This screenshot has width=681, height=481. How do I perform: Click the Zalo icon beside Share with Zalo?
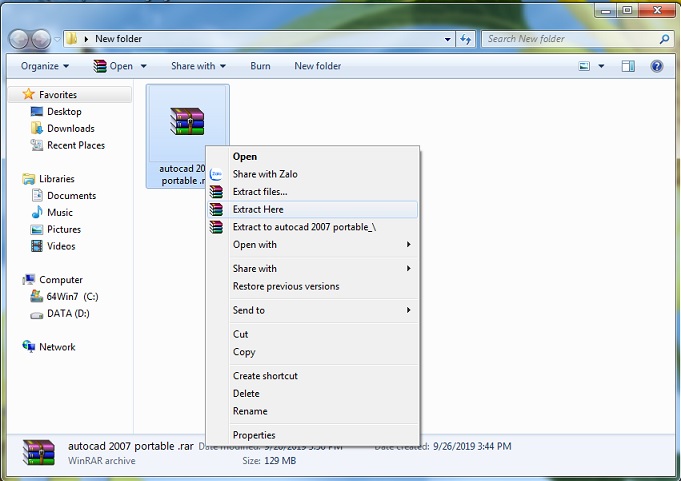click(216, 174)
